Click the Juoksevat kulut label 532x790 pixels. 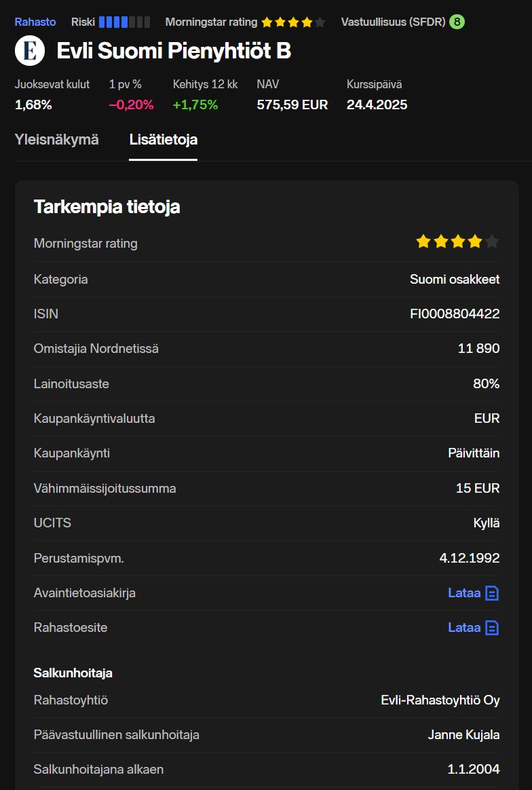(52, 85)
